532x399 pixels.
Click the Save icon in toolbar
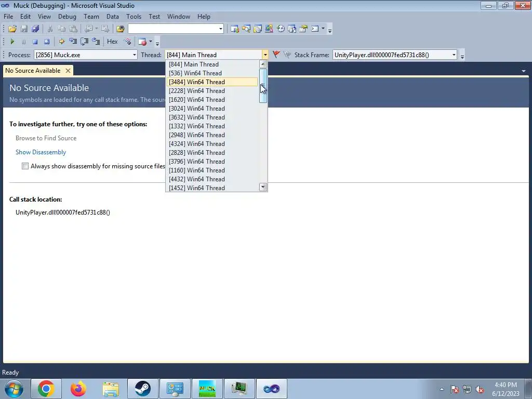point(24,29)
